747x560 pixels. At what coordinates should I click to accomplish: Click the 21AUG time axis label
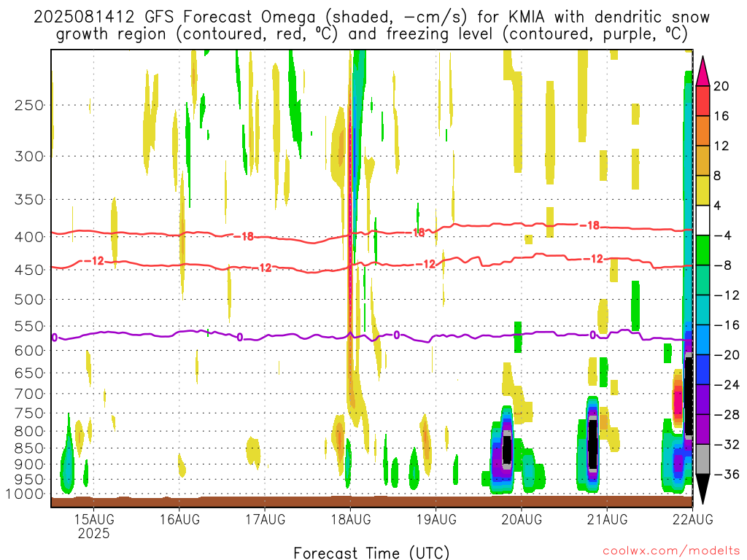pyautogui.click(x=607, y=519)
